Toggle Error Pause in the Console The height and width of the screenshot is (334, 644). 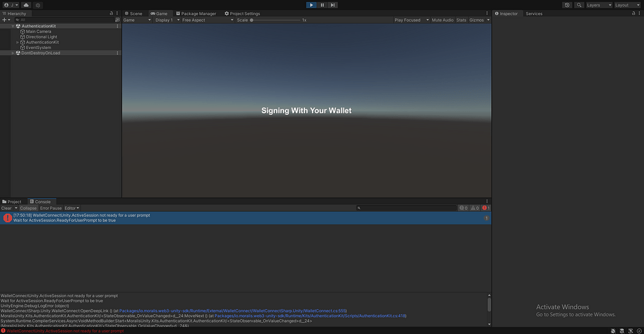point(50,208)
